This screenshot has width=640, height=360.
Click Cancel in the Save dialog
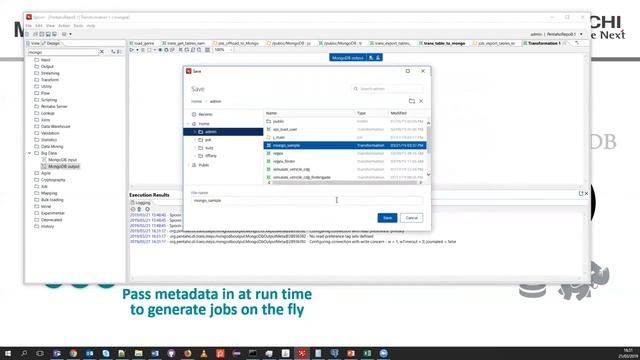[411, 218]
